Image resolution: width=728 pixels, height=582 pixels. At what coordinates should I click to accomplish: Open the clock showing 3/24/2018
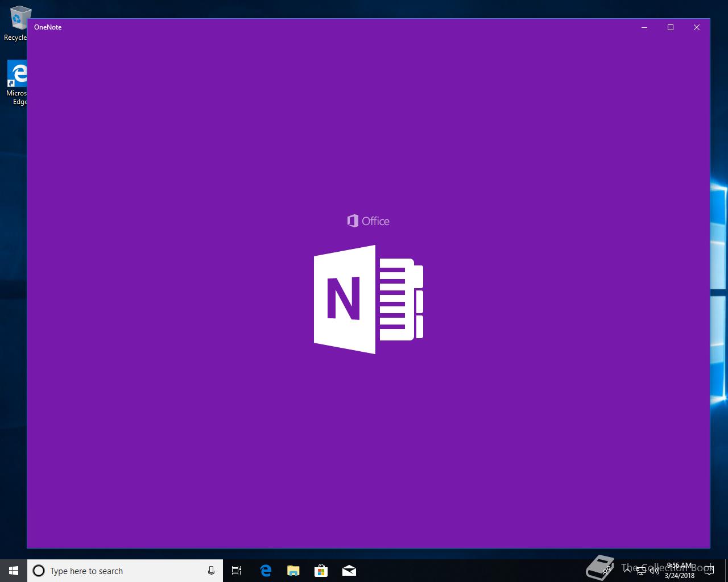tap(680, 571)
